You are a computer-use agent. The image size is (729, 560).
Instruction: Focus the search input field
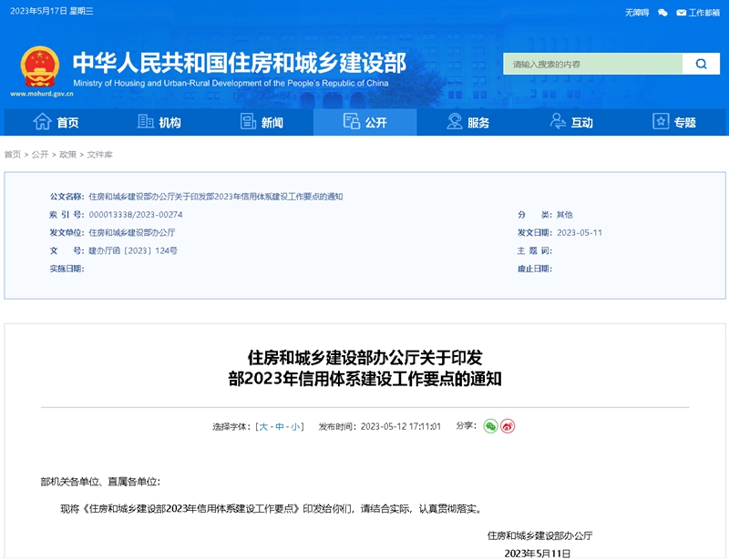(593, 64)
